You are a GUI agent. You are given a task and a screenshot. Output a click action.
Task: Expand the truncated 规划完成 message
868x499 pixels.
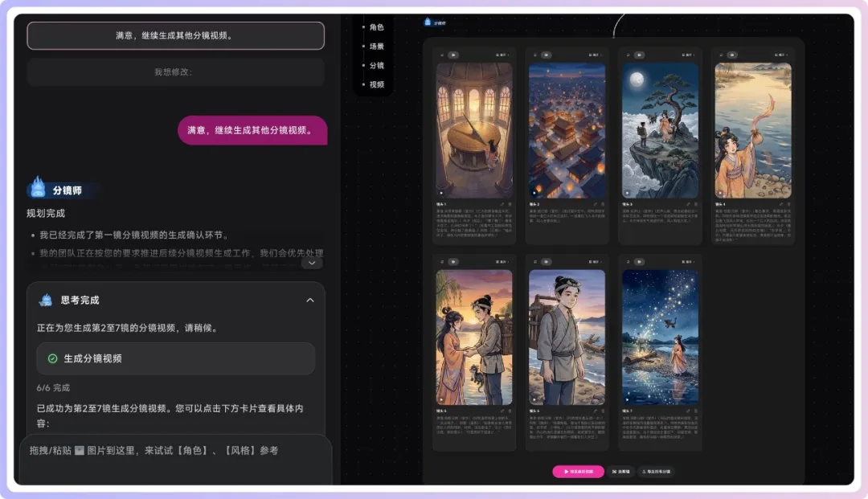[x=311, y=263]
